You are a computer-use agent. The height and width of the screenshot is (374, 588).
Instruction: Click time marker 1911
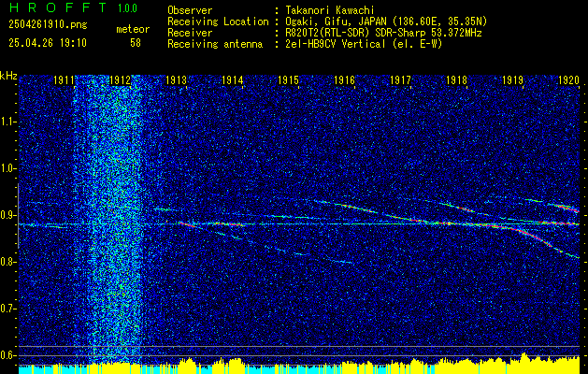click(65, 79)
